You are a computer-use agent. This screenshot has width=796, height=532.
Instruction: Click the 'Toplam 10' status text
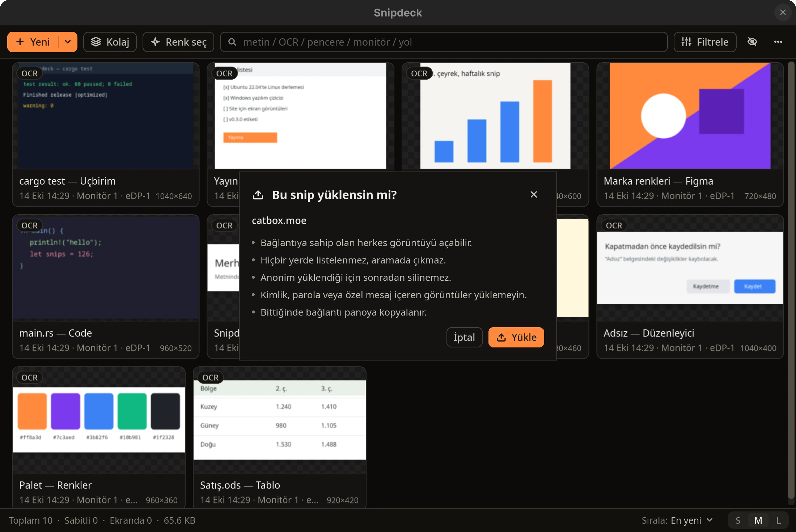pyautogui.click(x=30, y=520)
